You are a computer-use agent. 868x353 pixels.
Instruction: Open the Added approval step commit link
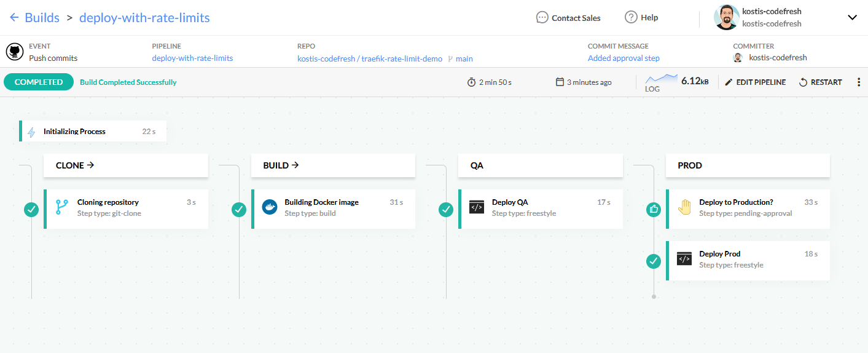624,58
